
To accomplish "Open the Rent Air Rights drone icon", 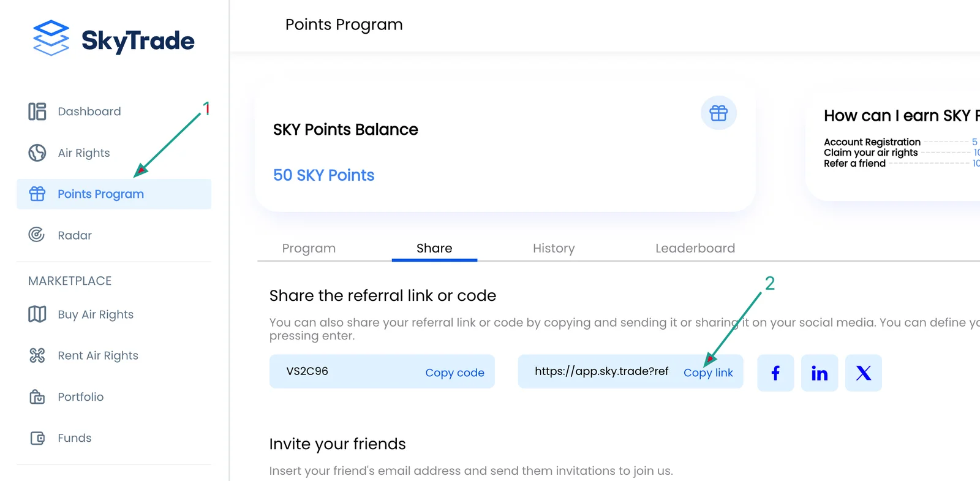I will 37,355.
